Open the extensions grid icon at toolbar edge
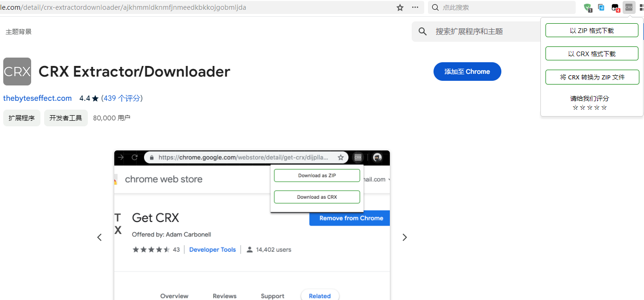Screen dimensions: 644x300 641,7
